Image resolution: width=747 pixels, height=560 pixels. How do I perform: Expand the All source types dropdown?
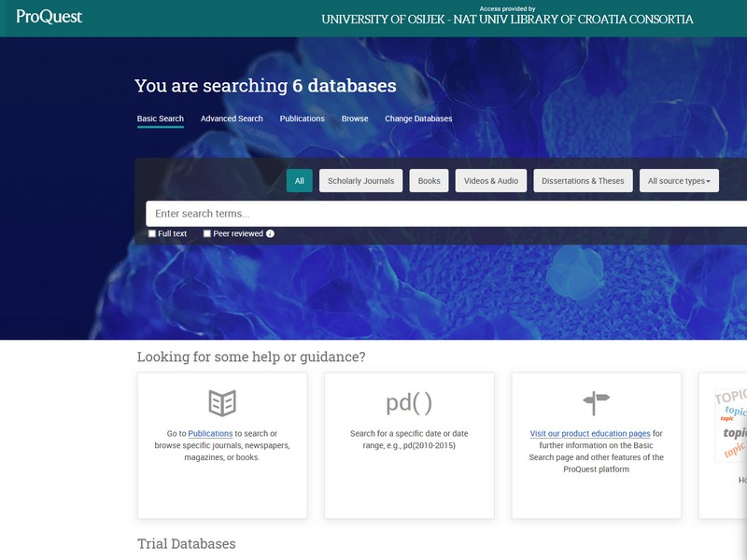(x=679, y=181)
